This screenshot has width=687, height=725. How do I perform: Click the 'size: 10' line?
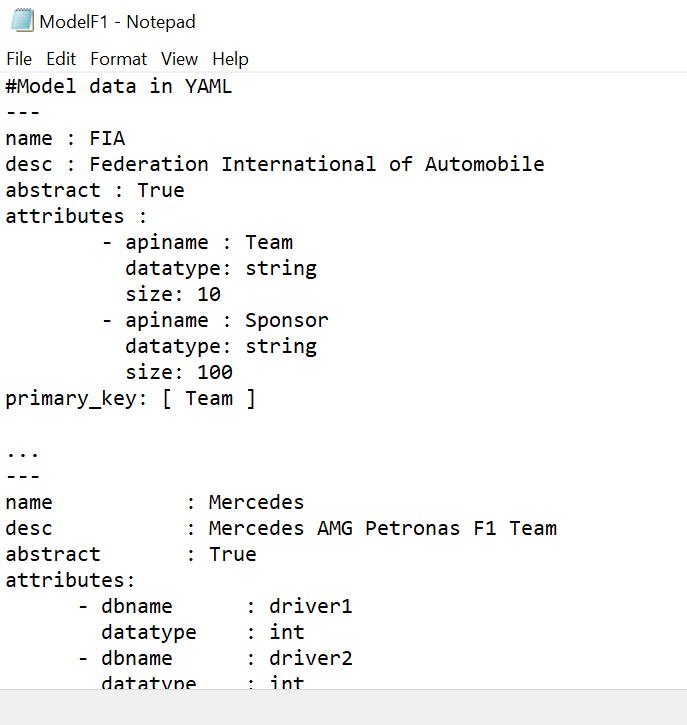coord(173,294)
